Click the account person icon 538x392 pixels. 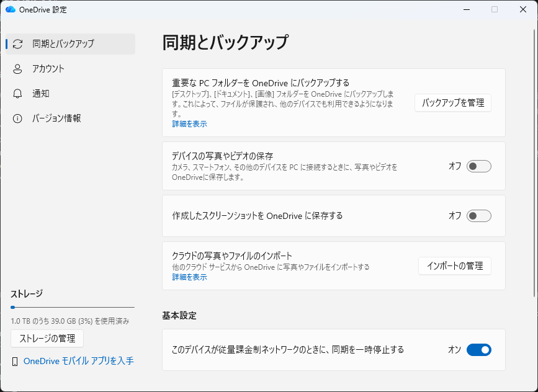(x=17, y=69)
